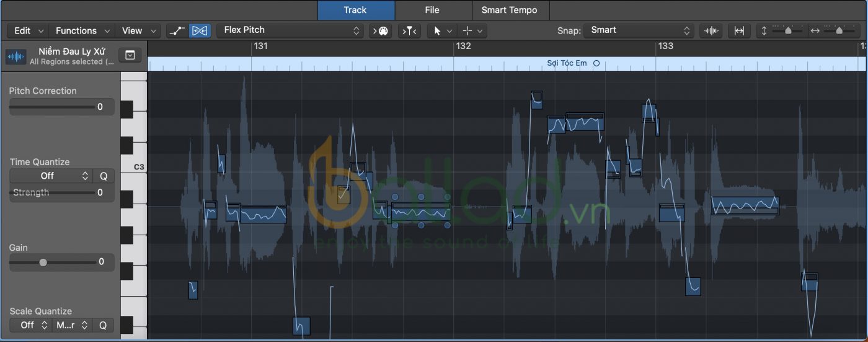Image resolution: width=868 pixels, height=342 pixels.
Task: Open Scale Quantize Off root note dropdown
Action: coord(30,325)
